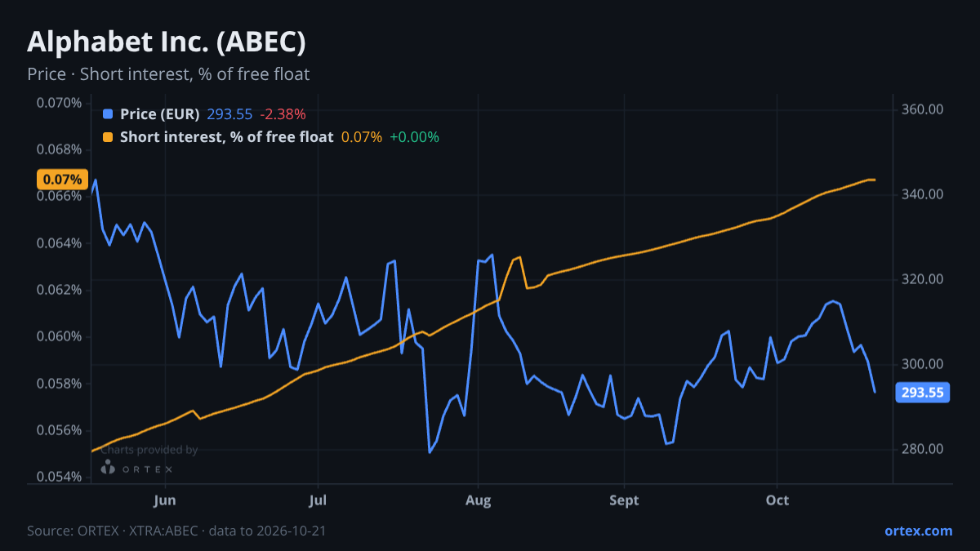Click the 360.00 right axis label
The width and height of the screenshot is (980, 551).
pyautogui.click(x=923, y=109)
